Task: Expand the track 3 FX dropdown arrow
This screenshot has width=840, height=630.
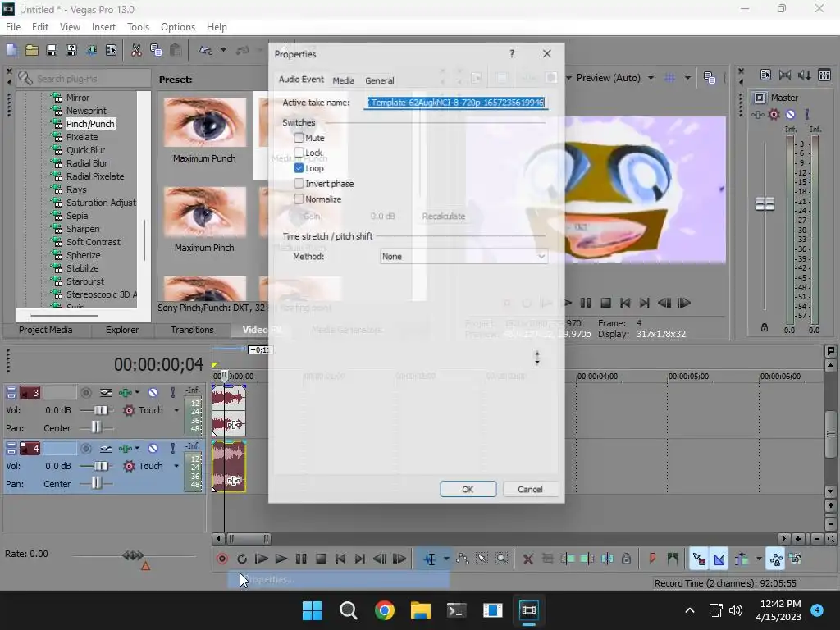Action: [x=137, y=393]
